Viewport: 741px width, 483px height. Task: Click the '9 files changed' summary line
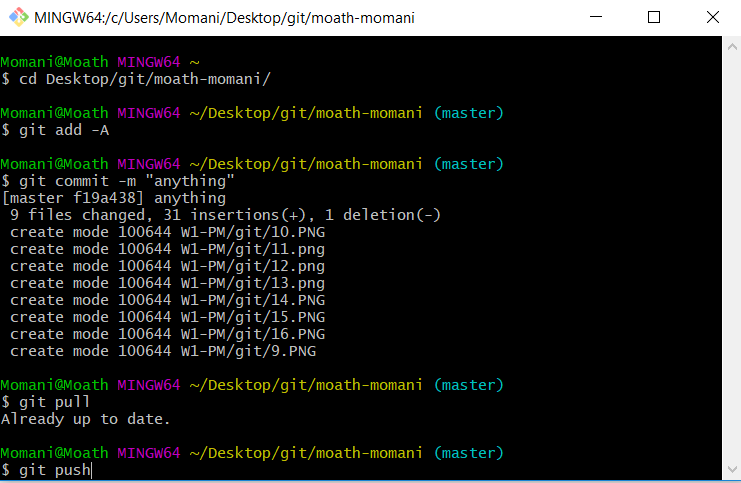[x=225, y=215]
